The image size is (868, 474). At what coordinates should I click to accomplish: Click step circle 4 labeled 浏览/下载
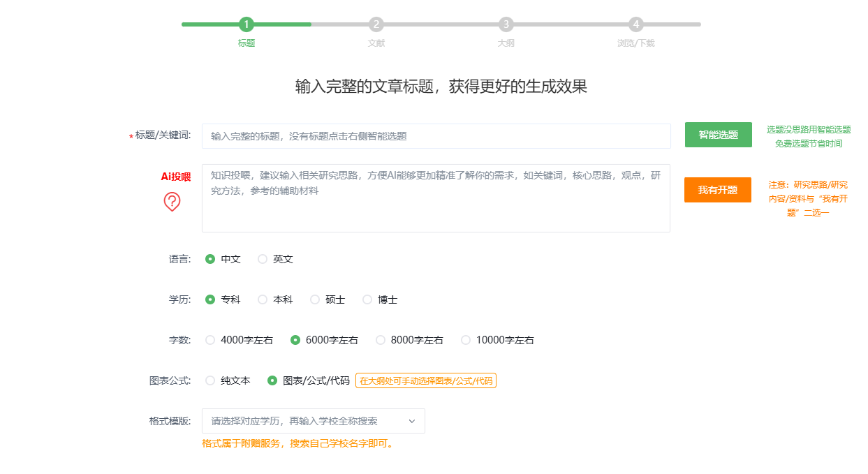pyautogui.click(x=636, y=23)
